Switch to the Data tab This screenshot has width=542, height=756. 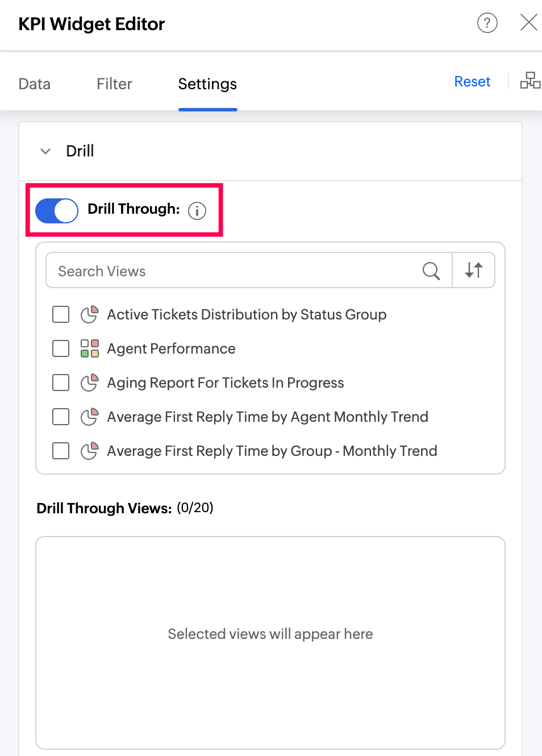click(35, 84)
